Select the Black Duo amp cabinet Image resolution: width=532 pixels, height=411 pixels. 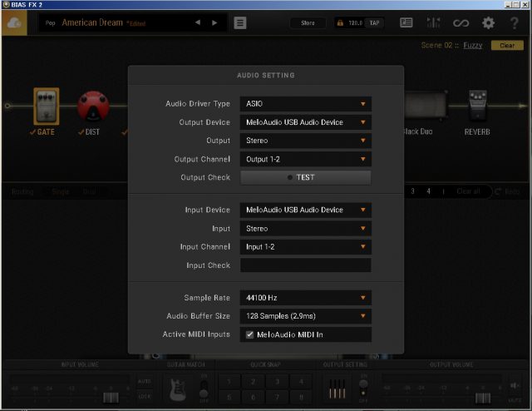pos(426,106)
